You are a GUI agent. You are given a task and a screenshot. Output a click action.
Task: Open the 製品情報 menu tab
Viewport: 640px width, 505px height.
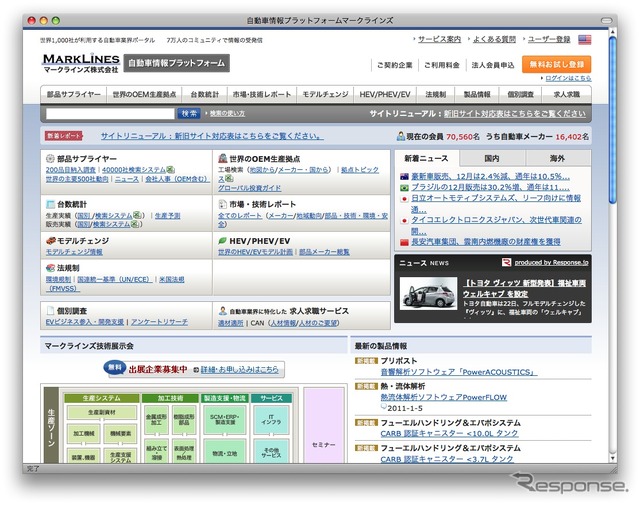click(x=477, y=94)
